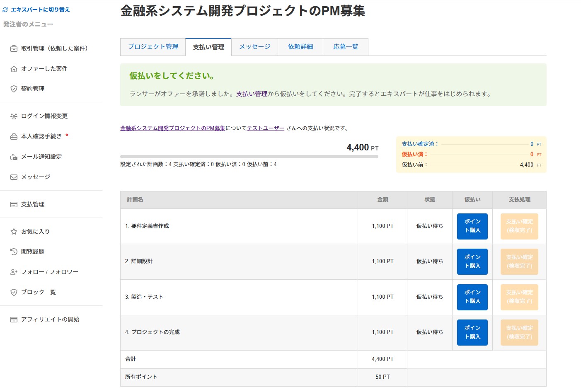Open the テストユーザー profile link
Screen dimensions: 581x392
coord(266,128)
